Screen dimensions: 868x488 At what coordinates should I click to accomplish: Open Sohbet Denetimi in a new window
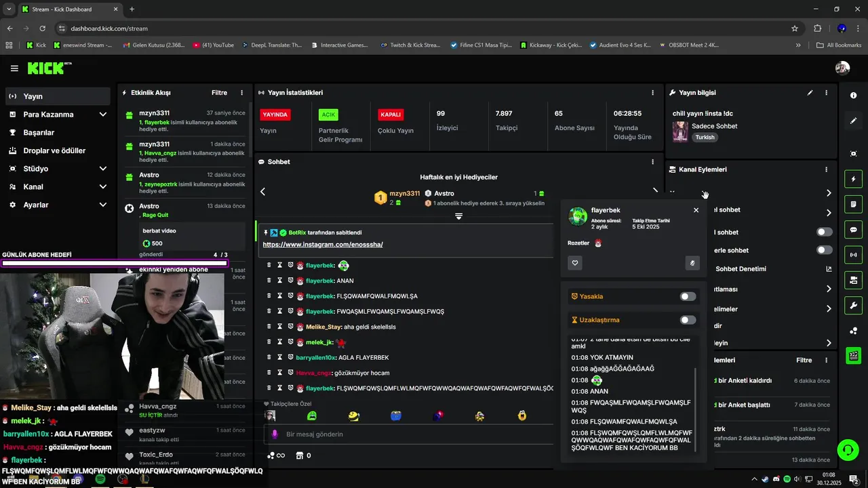coord(829,269)
